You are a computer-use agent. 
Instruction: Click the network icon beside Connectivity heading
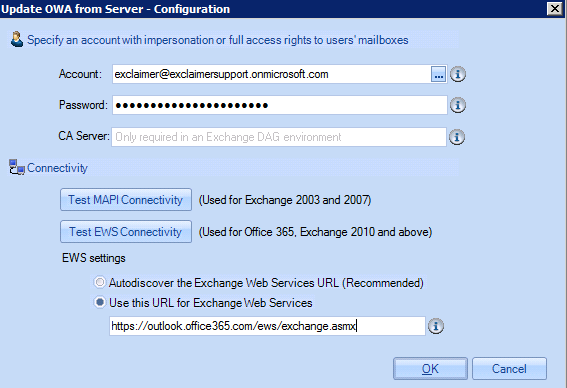pos(17,167)
